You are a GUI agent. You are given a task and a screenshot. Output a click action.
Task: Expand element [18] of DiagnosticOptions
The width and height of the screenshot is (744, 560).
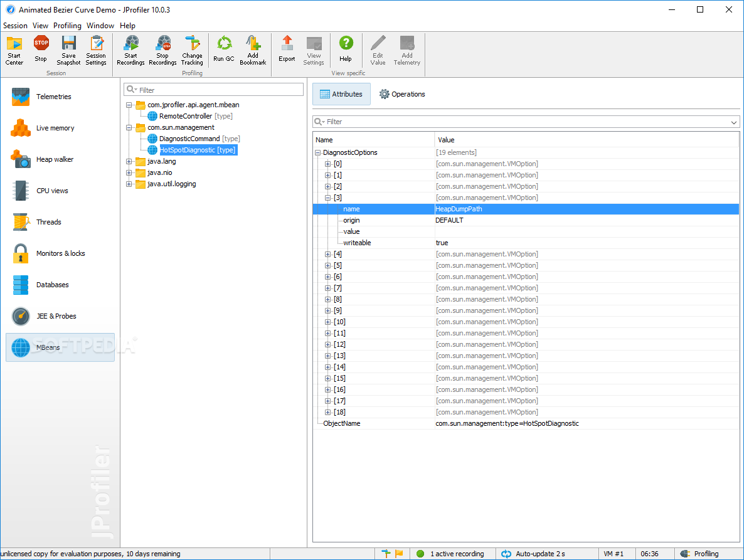[x=328, y=412]
